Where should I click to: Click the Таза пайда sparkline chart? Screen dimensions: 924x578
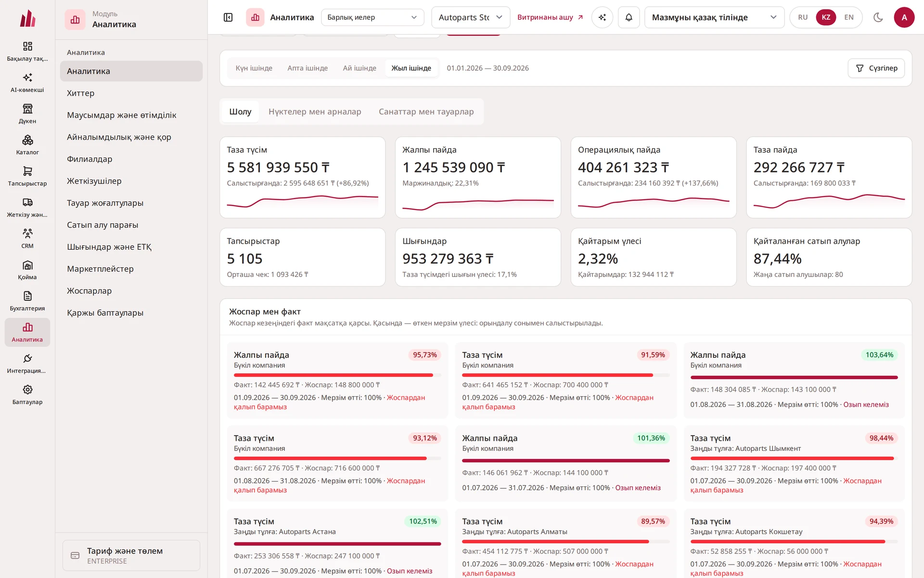tap(829, 201)
